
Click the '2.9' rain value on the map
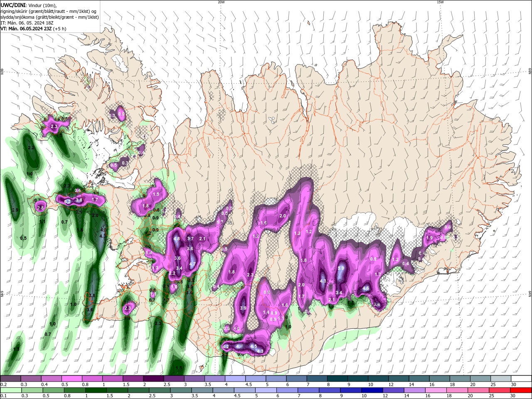(x=15, y=210)
